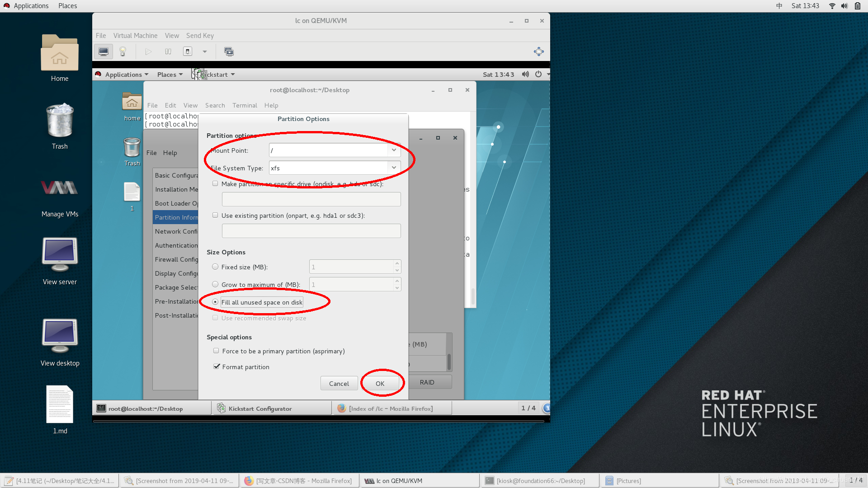868x488 pixels.
Task: Confirm partition with OK button
Action: tap(380, 383)
